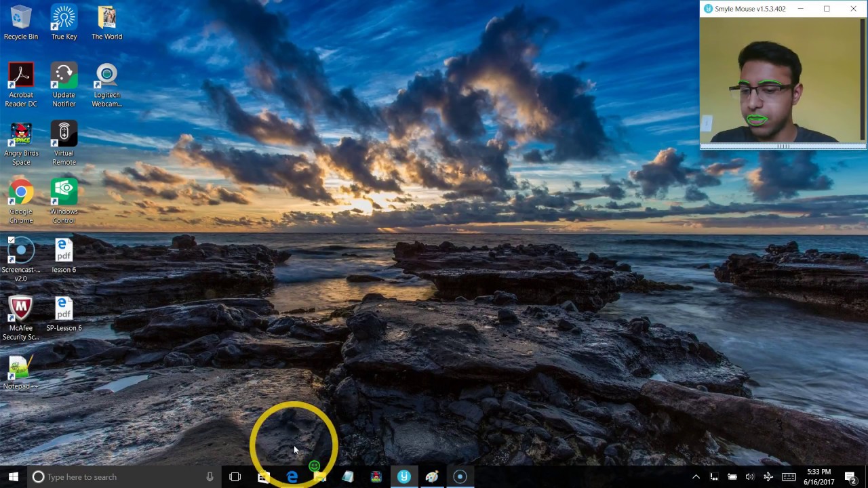Open the notepad-style taskbar app icon
The height and width of the screenshot is (488, 868).
tap(348, 476)
